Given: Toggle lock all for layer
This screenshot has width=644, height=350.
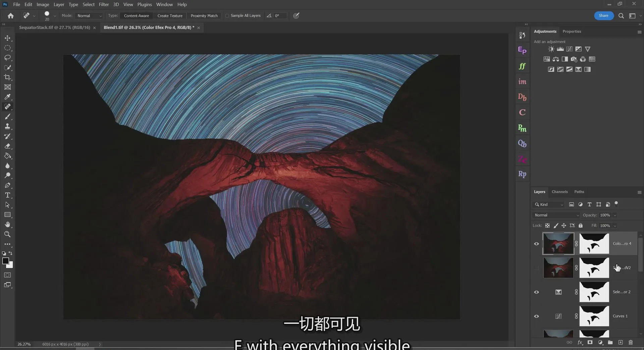Looking at the screenshot, I should pyautogui.click(x=581, y=226).
